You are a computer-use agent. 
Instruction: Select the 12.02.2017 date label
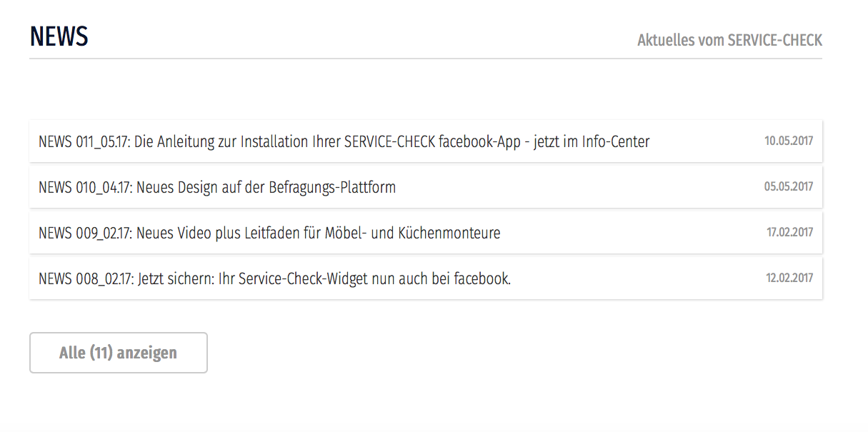pyautogui.click(x=789, y=278)
